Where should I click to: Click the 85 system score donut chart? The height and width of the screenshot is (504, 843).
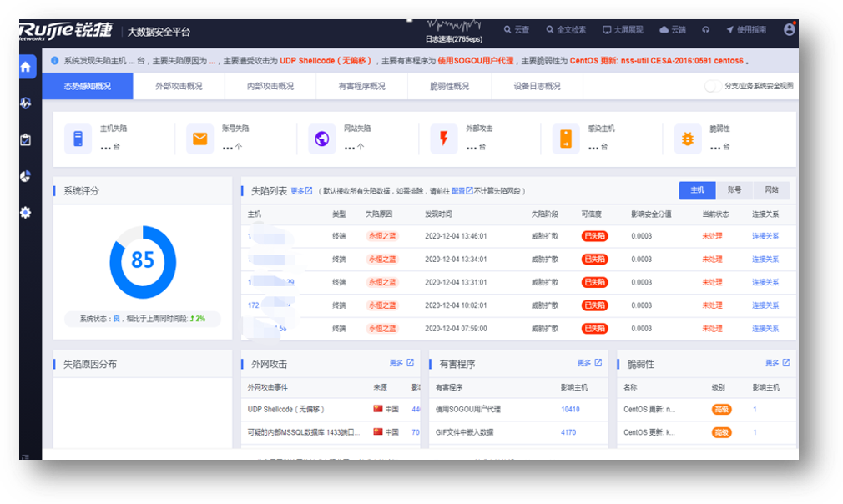143,260
